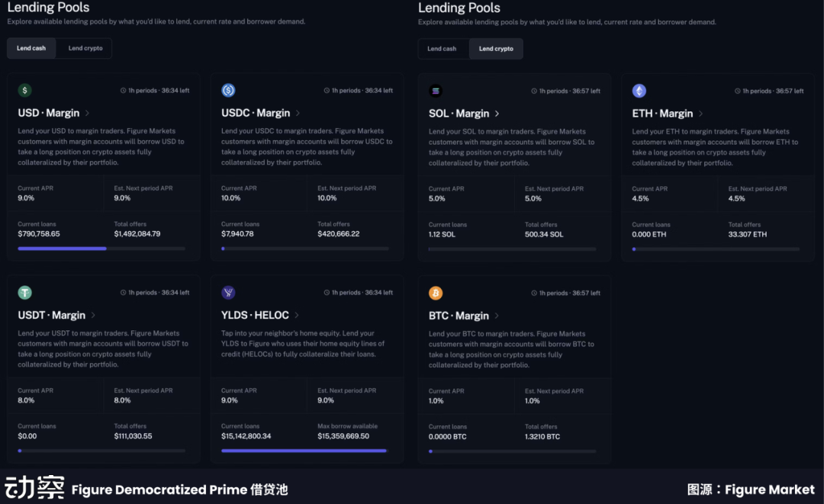
Task: Select the highlighted Lend crypto tab on right
Action: 496,49
